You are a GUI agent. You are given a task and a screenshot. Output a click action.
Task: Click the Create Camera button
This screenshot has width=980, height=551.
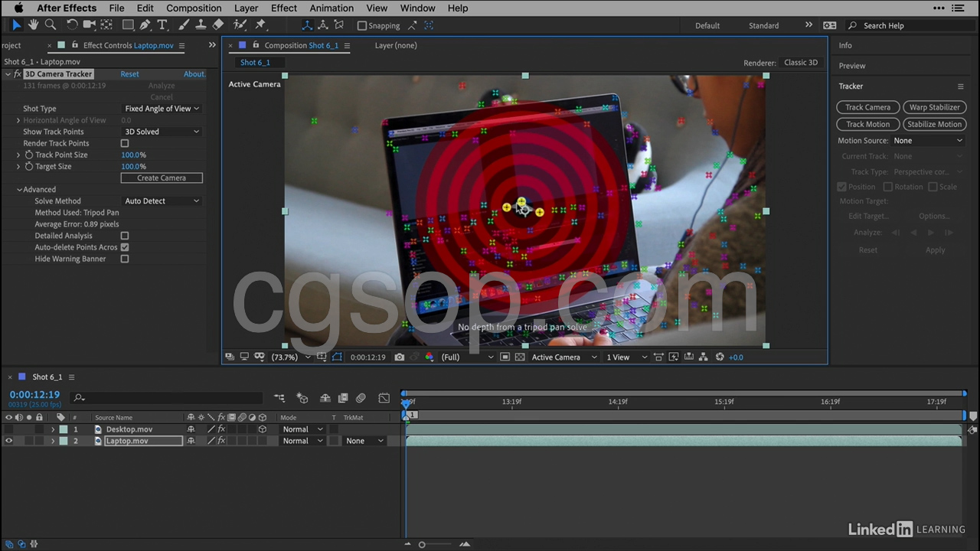[x=162, y=178]
